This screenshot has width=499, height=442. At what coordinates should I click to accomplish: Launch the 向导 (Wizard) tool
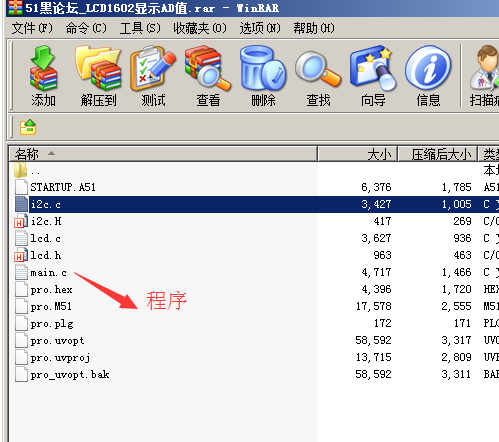[x=373, y=68]
